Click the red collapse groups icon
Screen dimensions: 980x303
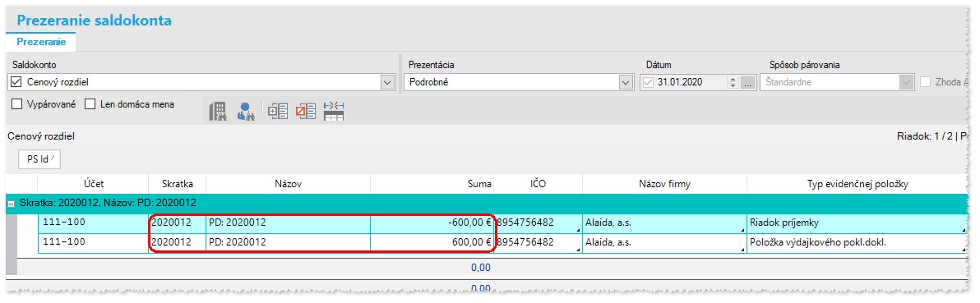coord(306,111)
